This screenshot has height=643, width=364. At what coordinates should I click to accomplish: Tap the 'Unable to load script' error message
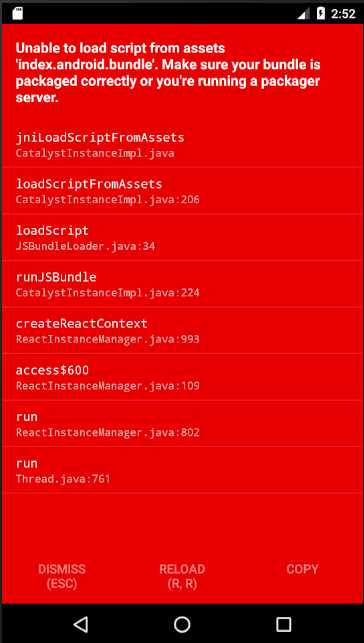pyautogui.click(x=168, y=73)
